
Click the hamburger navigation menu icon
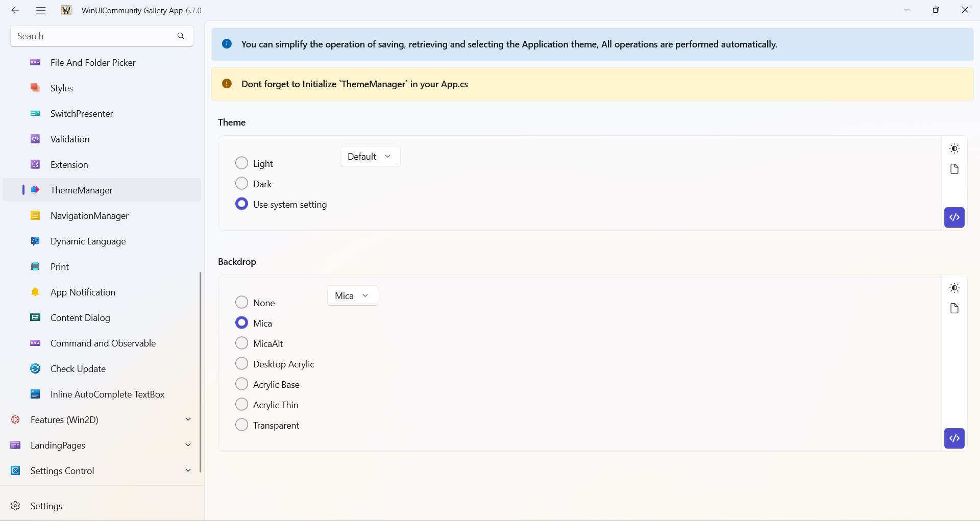(41, 10)
